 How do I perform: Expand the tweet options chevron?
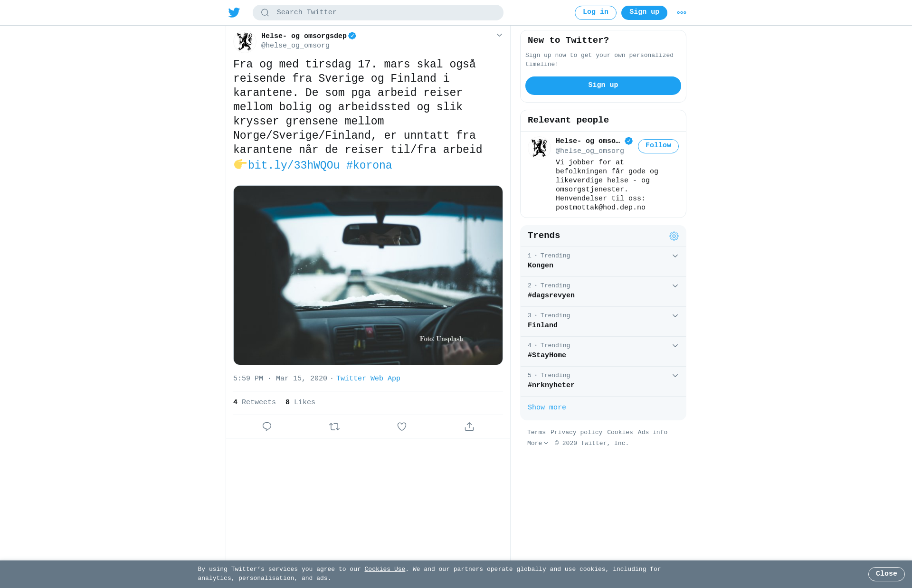(x=499, y=35)
